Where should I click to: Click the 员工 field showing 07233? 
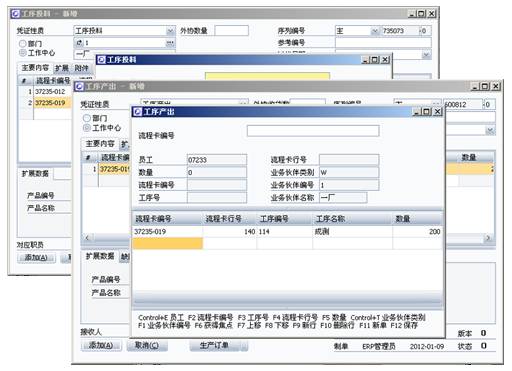coord(217,160)
